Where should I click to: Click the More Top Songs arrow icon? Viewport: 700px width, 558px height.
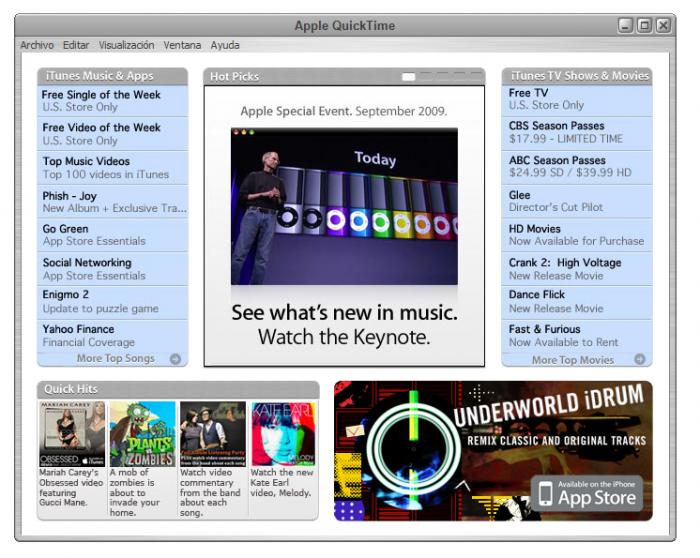coord(175,358)
